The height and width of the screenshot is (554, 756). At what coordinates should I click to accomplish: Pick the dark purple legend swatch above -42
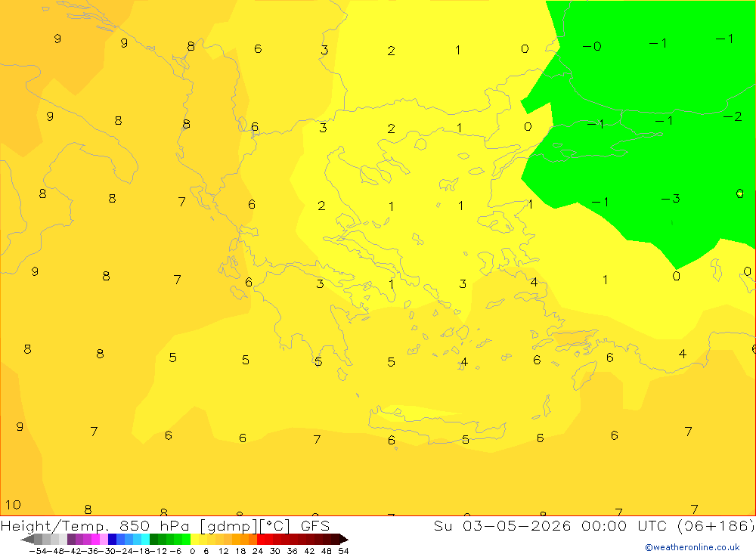[x=71, y=540]
